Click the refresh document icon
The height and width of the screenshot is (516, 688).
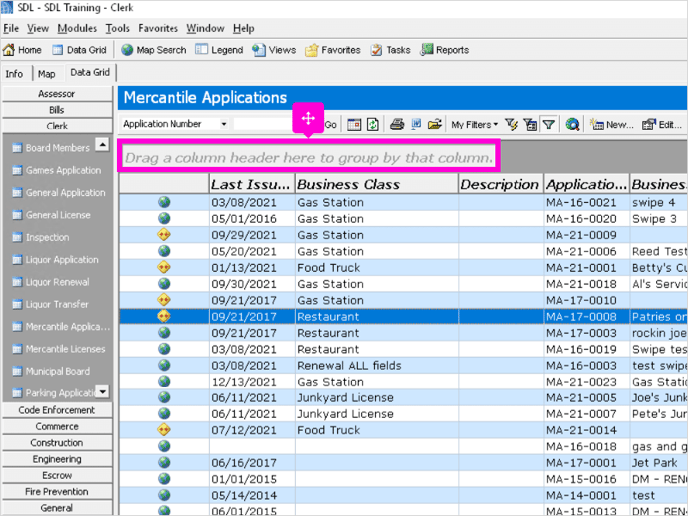click(x=373, y=125)
